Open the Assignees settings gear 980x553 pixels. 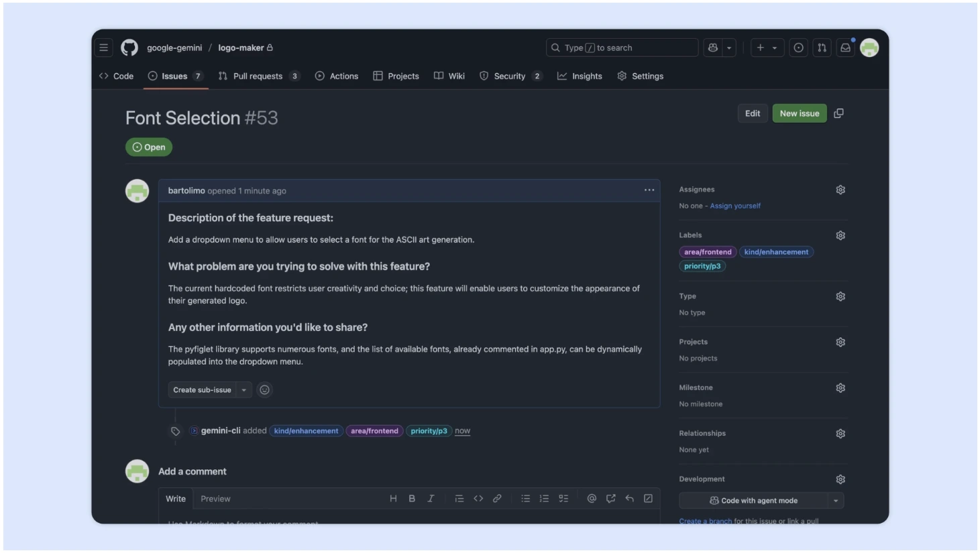pos(840,190)
